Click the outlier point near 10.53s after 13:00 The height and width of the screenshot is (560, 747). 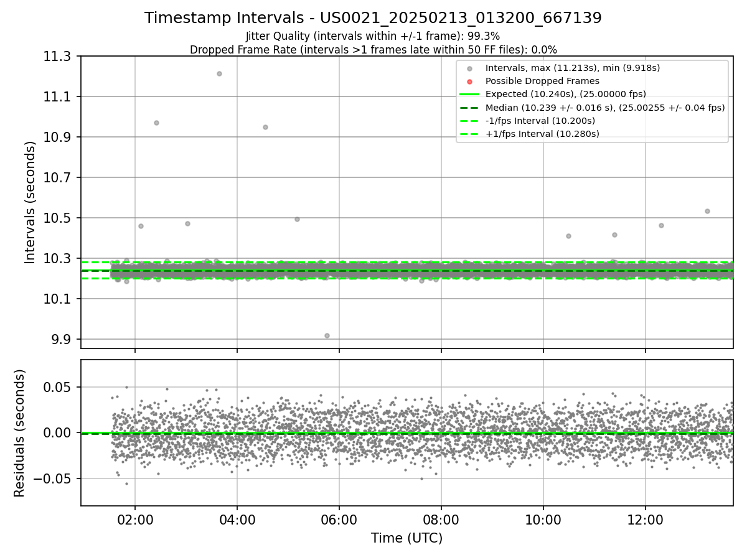(707, 211)
